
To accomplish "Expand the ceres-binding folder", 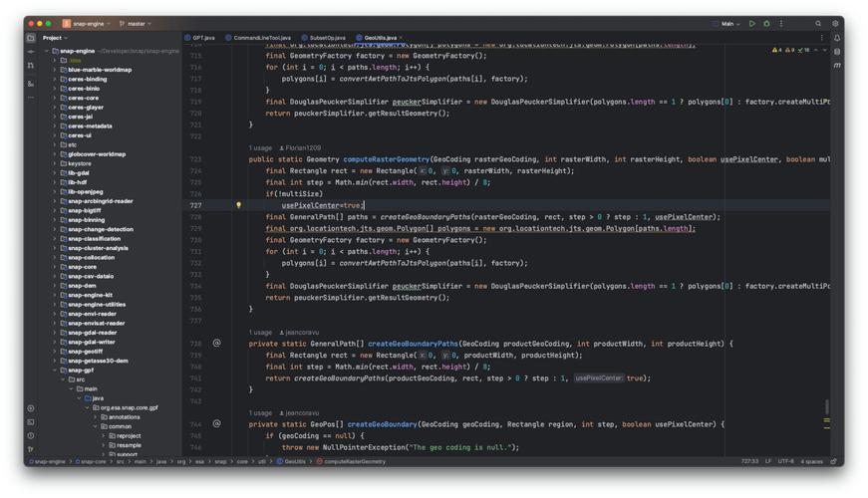I will [55, 80].
